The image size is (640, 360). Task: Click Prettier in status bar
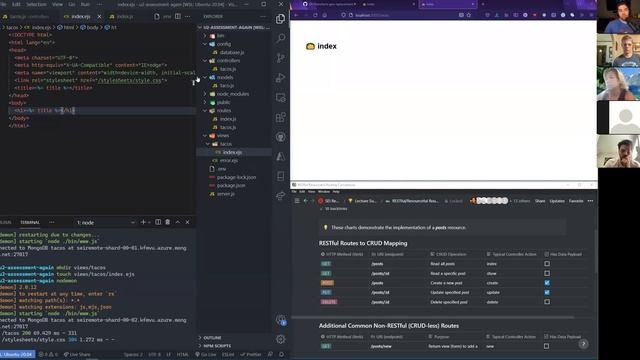click(251, 354)
